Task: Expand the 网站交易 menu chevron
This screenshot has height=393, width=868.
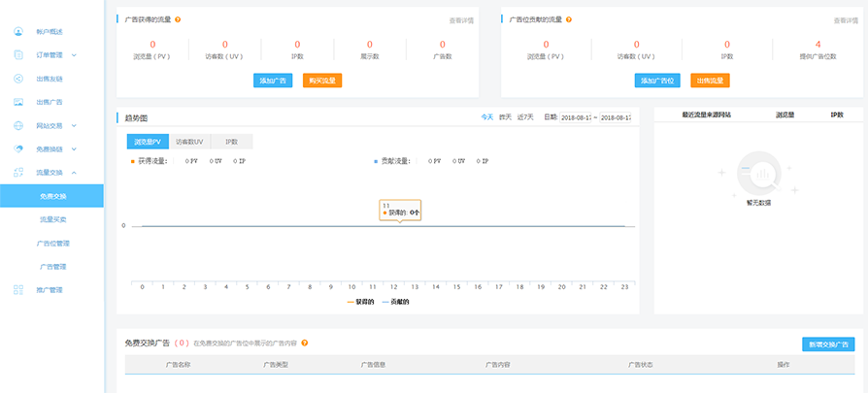Action: [74, 125]
